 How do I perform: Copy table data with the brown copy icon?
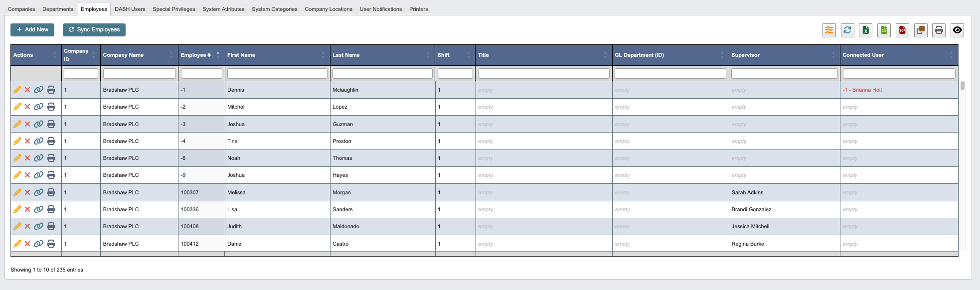click(x=921, y=30)
